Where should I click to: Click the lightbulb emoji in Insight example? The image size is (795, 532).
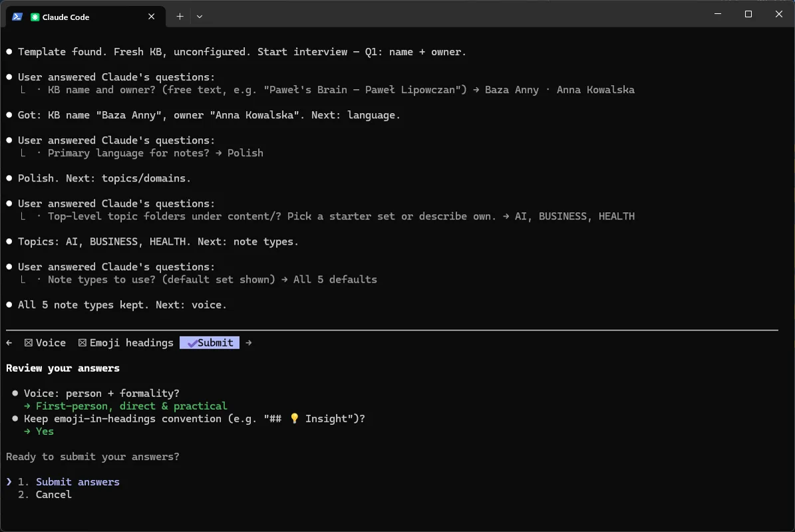click(294, 418)
